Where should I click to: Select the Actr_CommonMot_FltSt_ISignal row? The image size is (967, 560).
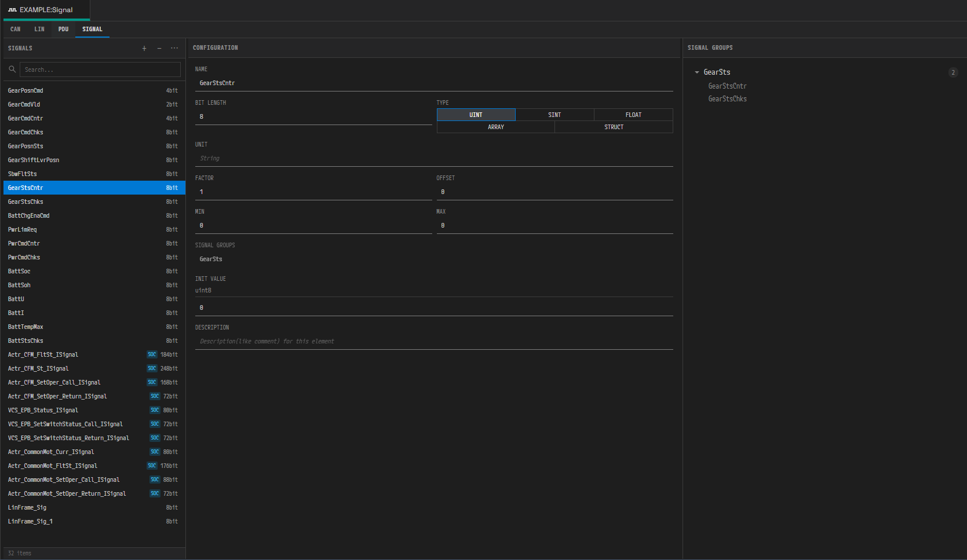point(94,466)
